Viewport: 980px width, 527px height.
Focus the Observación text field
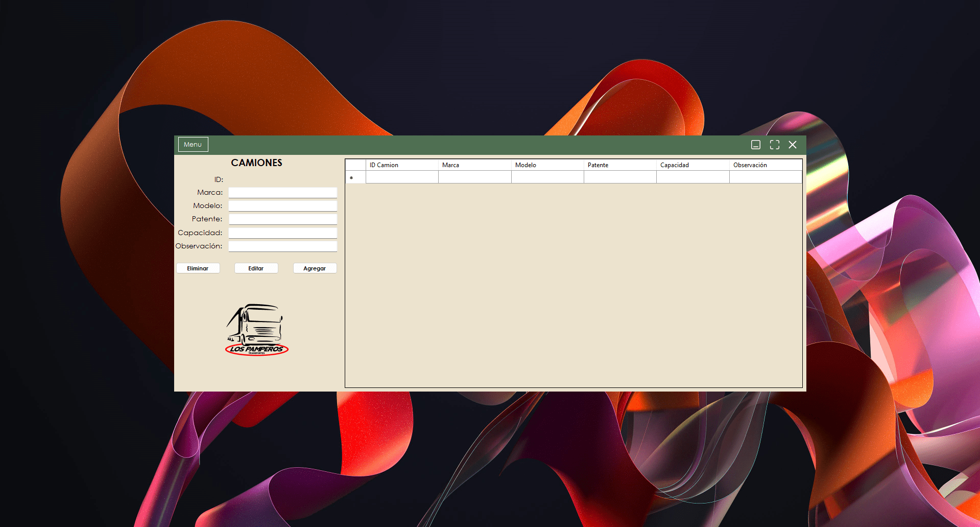point(282,246)
